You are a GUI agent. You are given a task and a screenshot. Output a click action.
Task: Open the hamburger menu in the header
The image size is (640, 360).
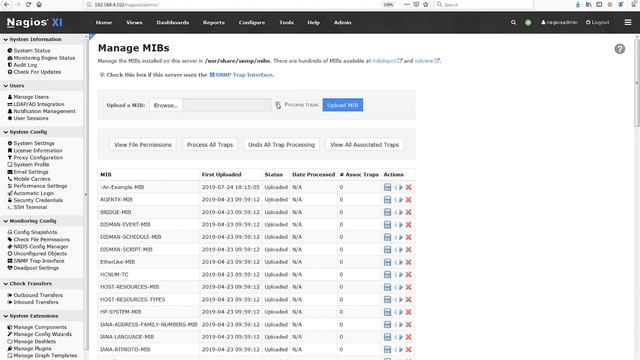pos(628,22)
